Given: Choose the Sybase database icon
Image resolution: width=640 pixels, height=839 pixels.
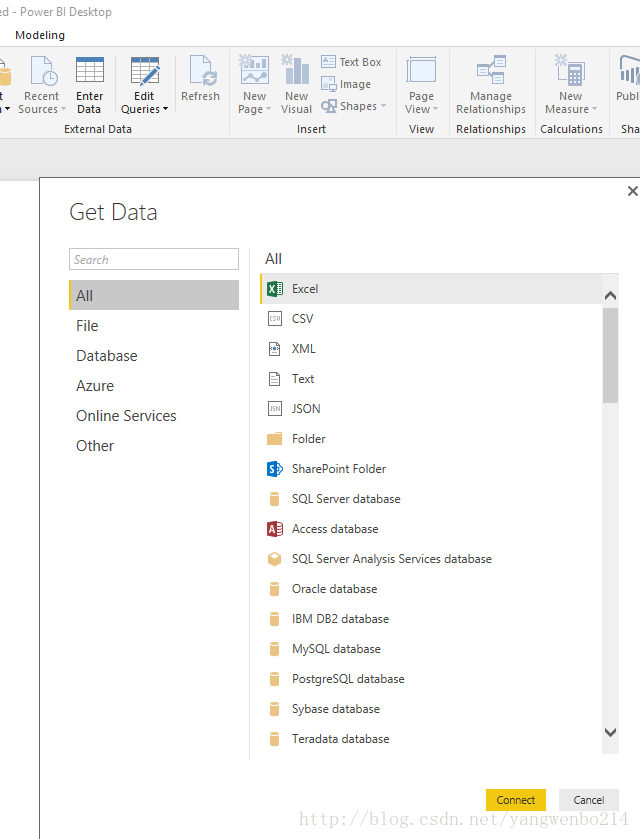Looking at the screenshot, I should pyautogui.click(x=275, y=708).
